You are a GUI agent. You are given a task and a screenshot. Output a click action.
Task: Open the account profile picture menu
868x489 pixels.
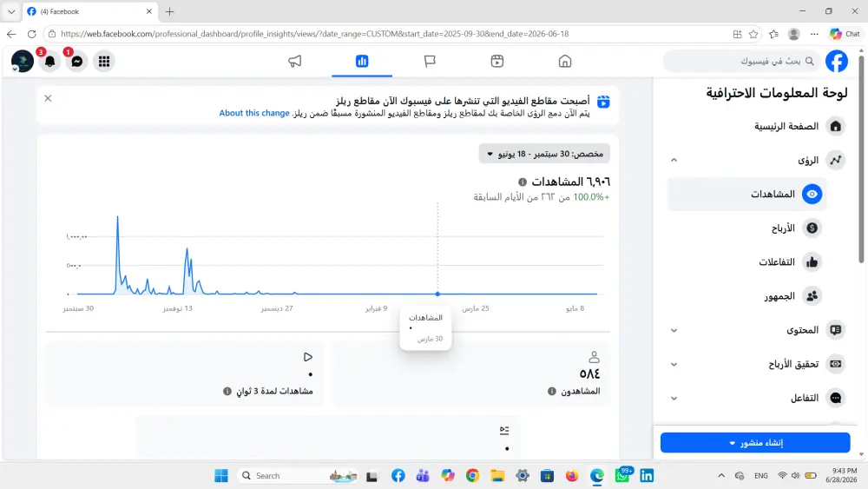click(23, 61)
